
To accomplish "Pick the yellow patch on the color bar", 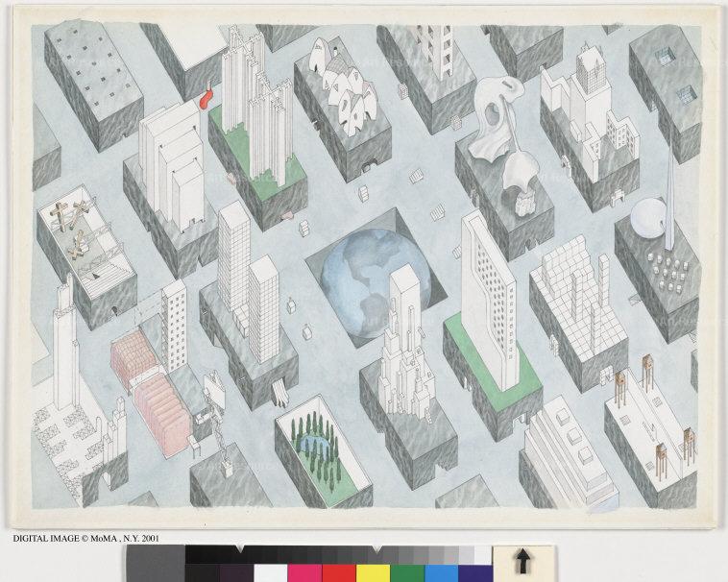I will (374, 572).
